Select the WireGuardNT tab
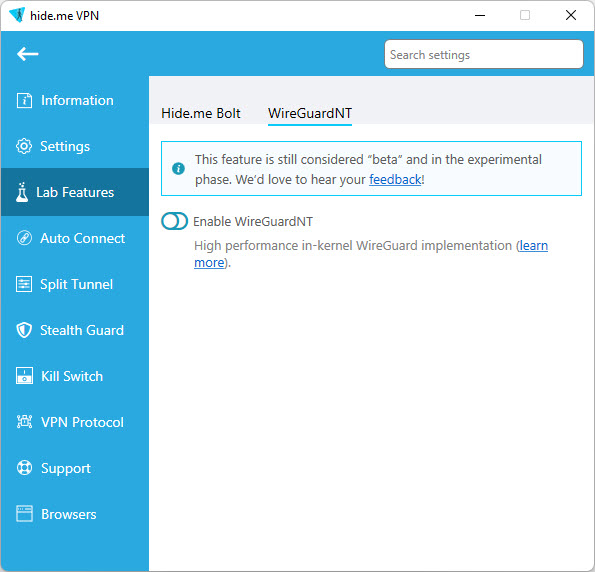 coord(310,113)
